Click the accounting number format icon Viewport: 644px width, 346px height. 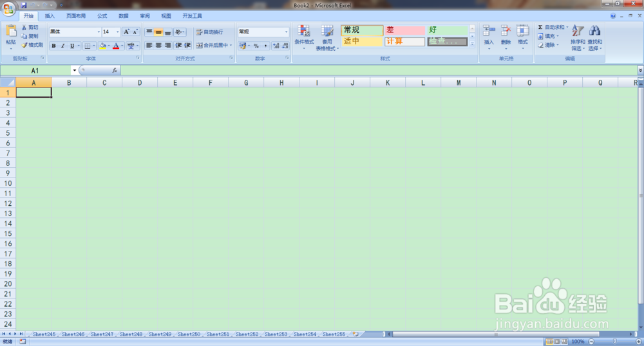point(243,46)
